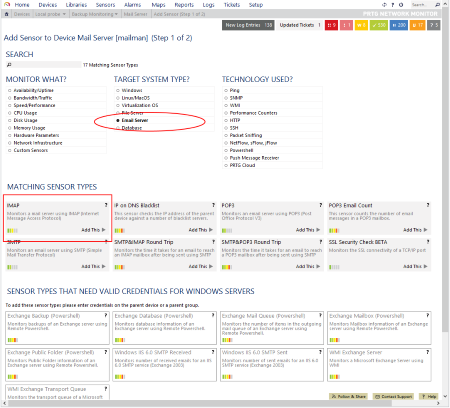Click the blue paused-sensors status badge
Viewport: 450px width, 408px height.
(399, 25)
